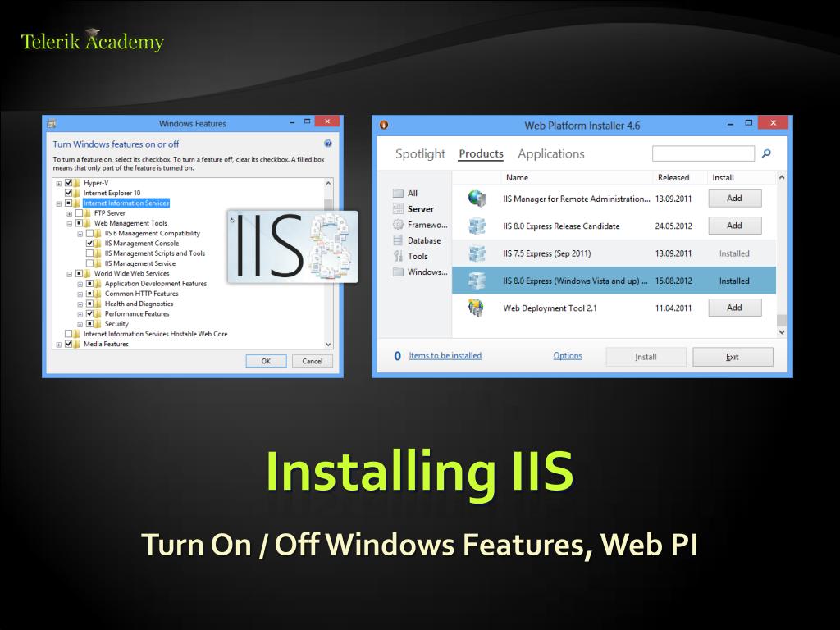Click the product list scrollbar up arrow
Image resolution: width=840 pixels, height=630 pixels.
point(782,177)
